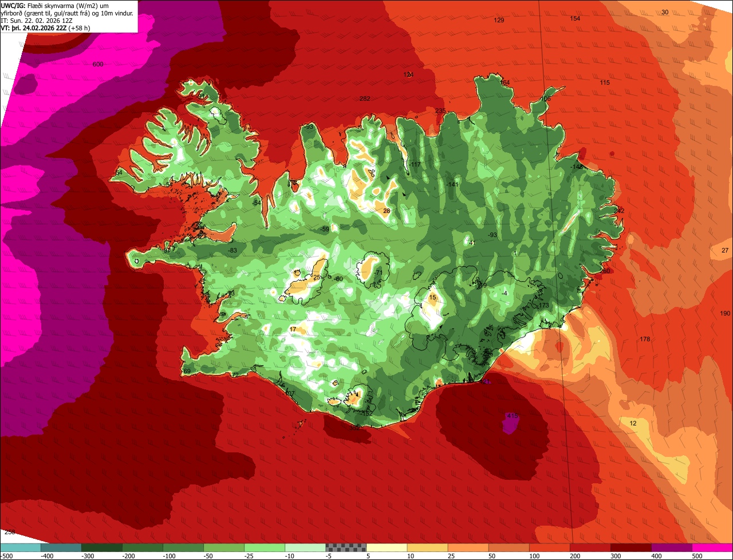Pick the orange legend swatch between 25 and 50
Image resolution: width=733 pixels, height=560 pixels.
[x=468, y=547]
